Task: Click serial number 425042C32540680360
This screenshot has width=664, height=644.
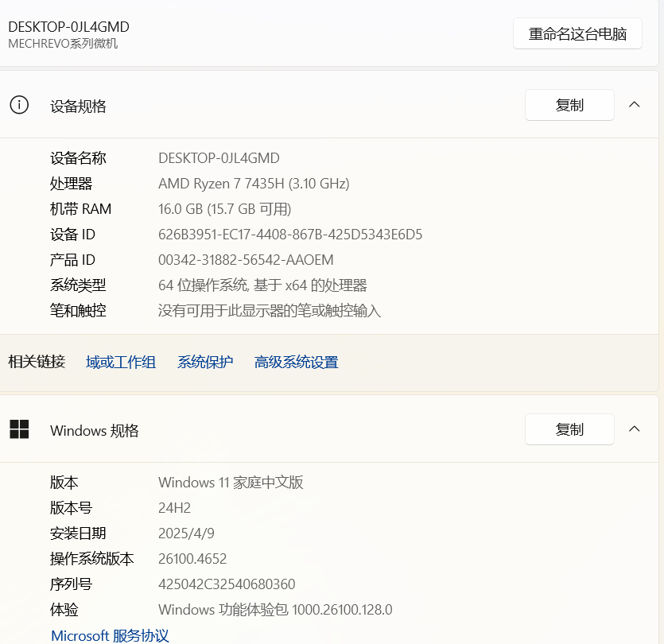Action: [227, 584]
